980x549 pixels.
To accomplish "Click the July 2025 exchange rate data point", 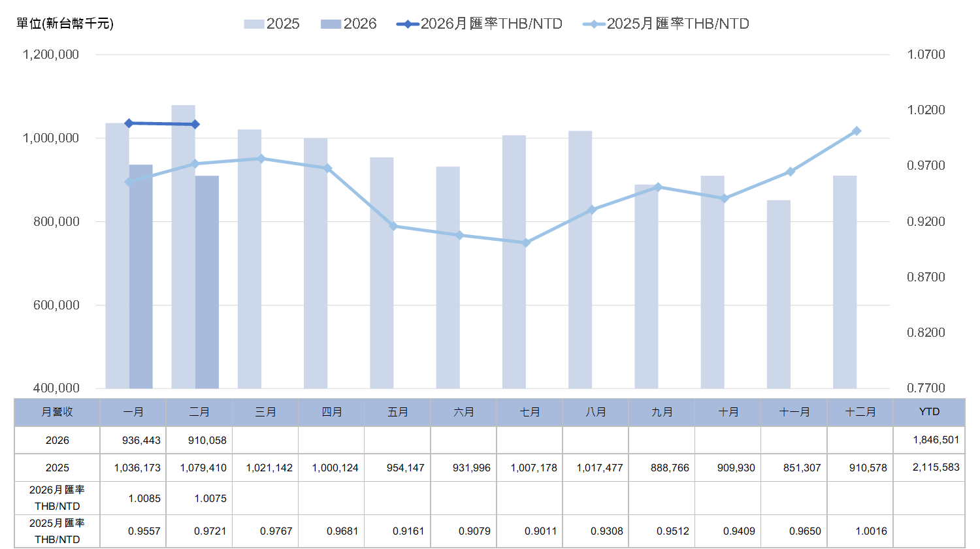I will [526, 243].
